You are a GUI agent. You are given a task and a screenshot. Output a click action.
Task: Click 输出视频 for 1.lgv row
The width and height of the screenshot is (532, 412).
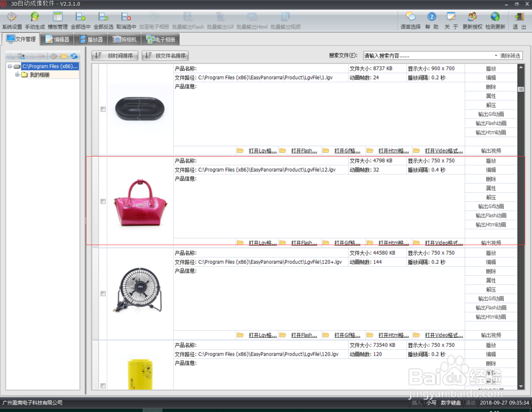tap(491, 150)
